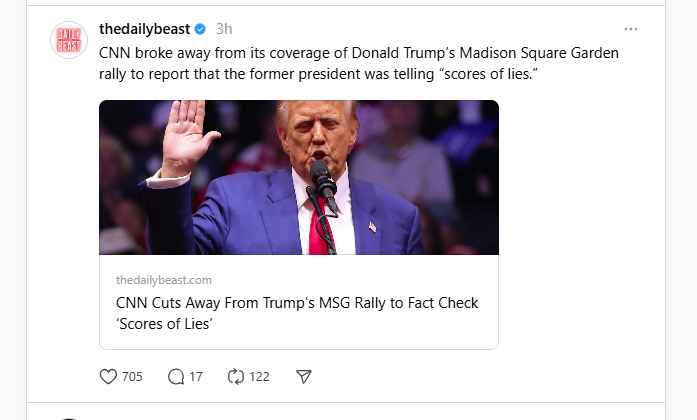This screenshot has width=697, height=420.
Task: Click the 122 reposts count
Action: (259, 377)
